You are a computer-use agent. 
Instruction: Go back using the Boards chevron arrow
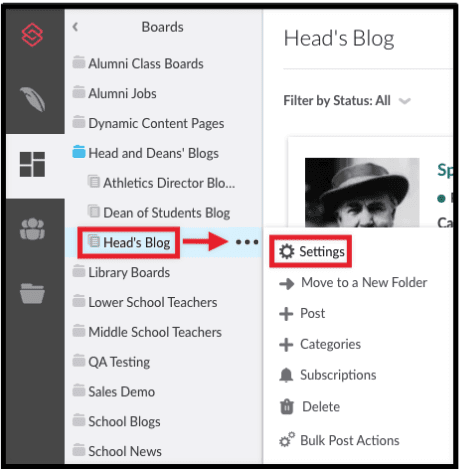(75, 27)
